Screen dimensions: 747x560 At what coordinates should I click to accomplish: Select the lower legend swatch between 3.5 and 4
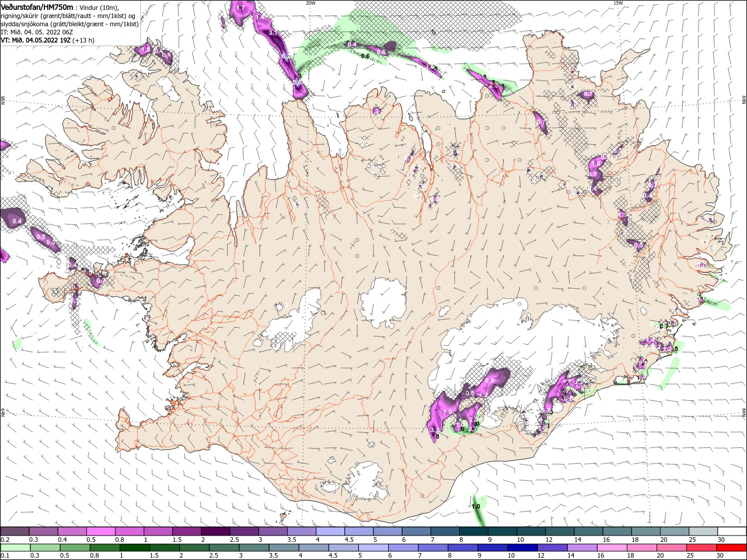click(x=283, y=548)
